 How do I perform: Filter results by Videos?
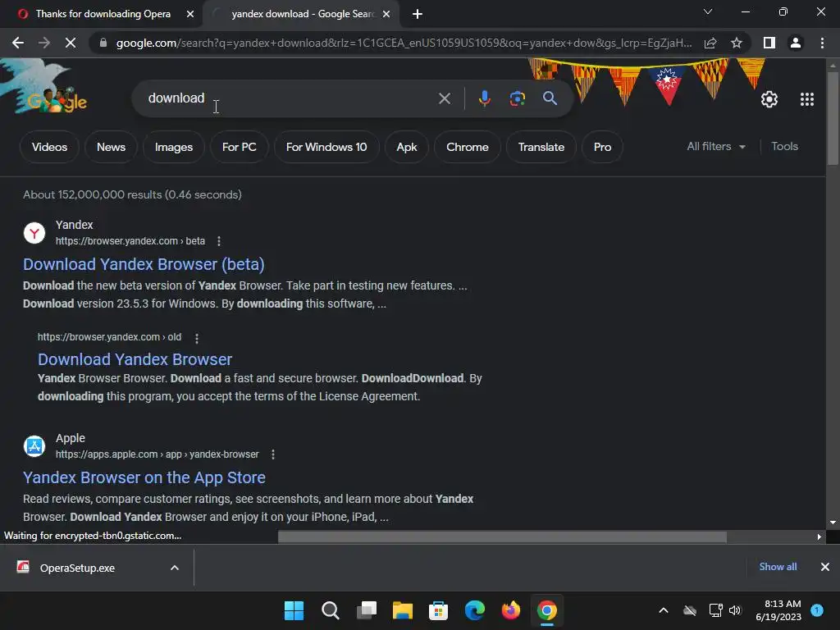tap(49, 147)
